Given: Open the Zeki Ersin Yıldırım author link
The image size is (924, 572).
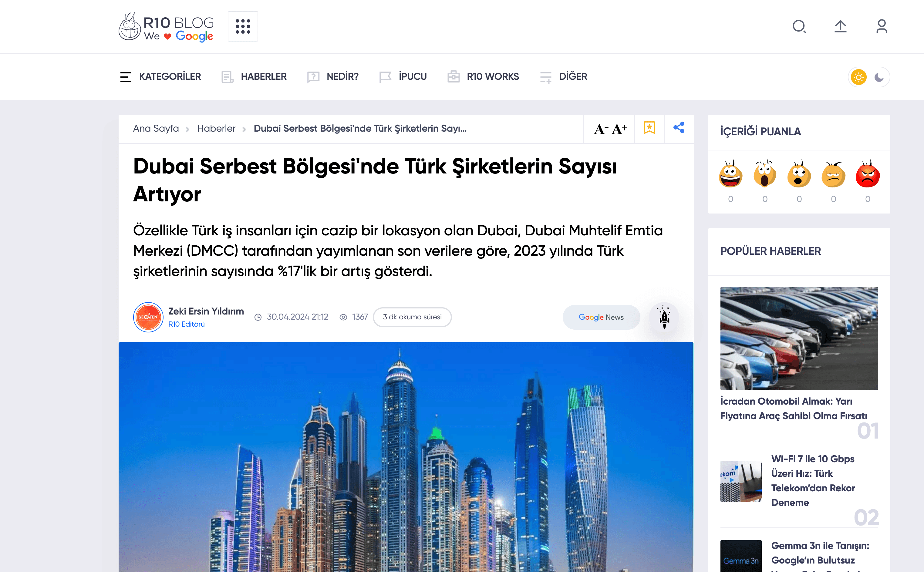Looking at the screenshot, I should click(x=206, y=311).
